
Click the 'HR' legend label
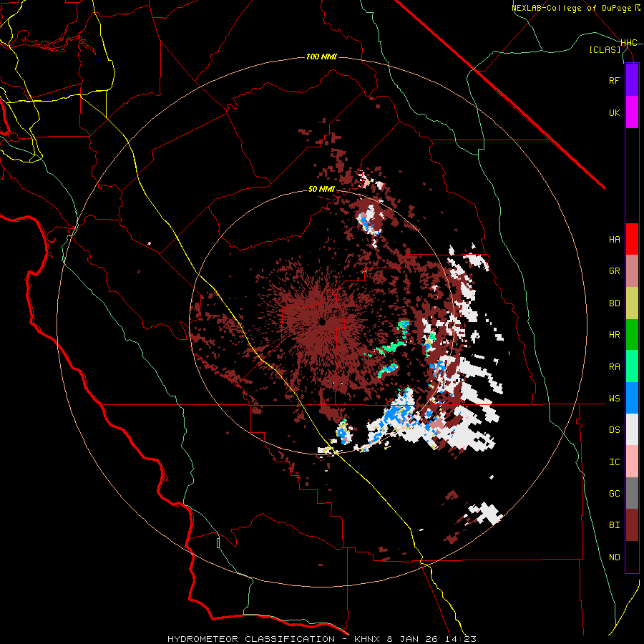pyautogui.click(x=614, y=335)
